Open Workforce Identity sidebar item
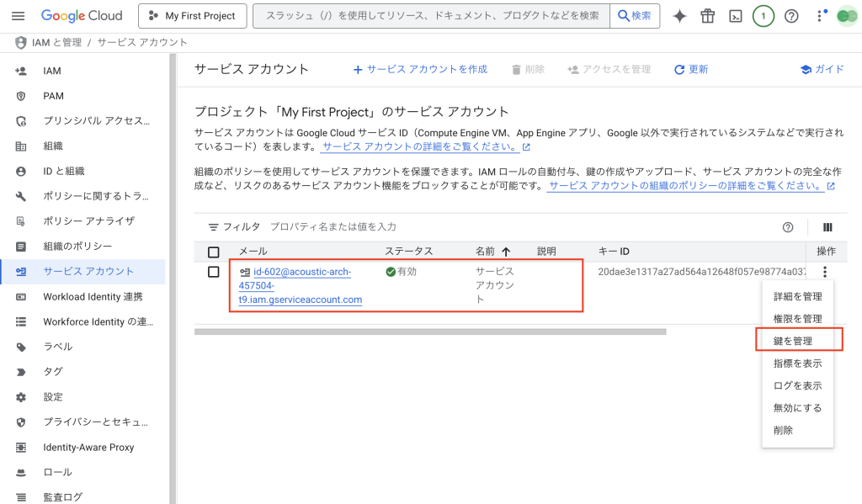Screen dimensions: 862x504 83,322
